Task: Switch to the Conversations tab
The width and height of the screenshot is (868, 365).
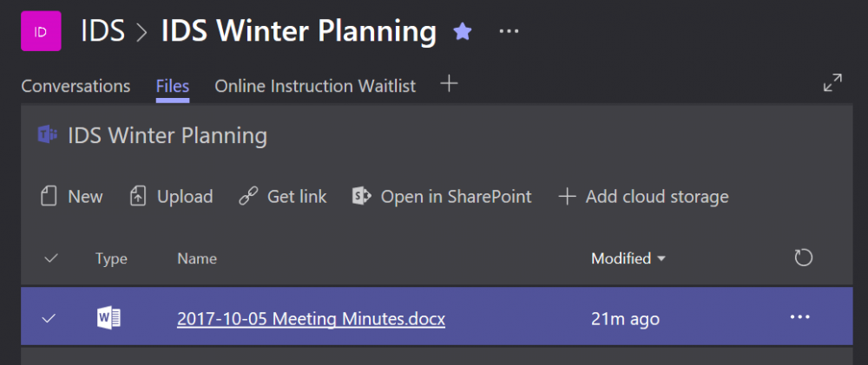Action: tap(76, 87)
